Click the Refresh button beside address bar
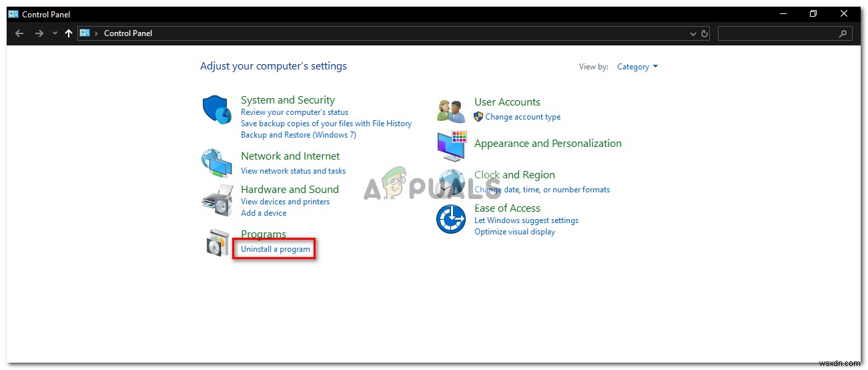Viewport: 868px width, 370px height. [705, 33]
